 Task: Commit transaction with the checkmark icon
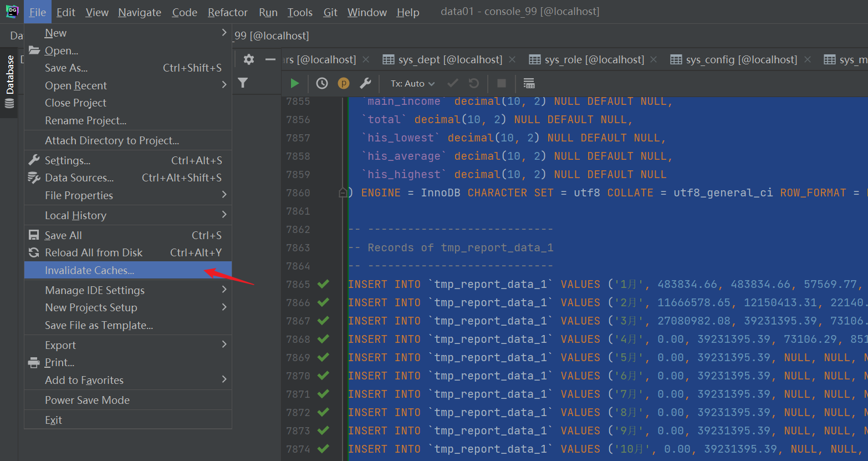pos(452,83)
